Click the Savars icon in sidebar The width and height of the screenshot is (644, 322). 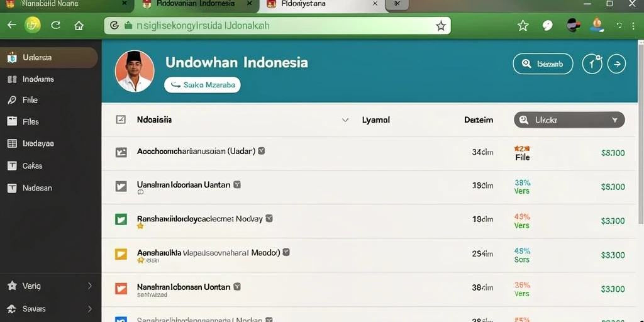(x=12, y=309)
